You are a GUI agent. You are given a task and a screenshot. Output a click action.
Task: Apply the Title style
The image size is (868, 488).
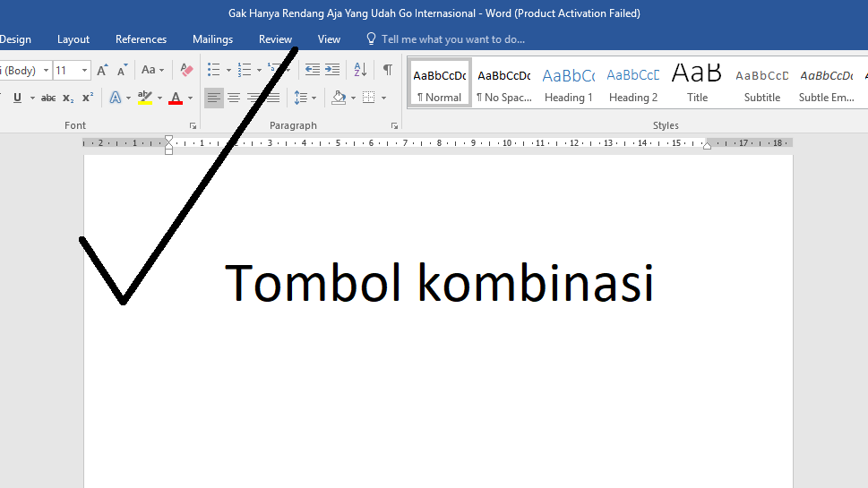pos(698,83)
